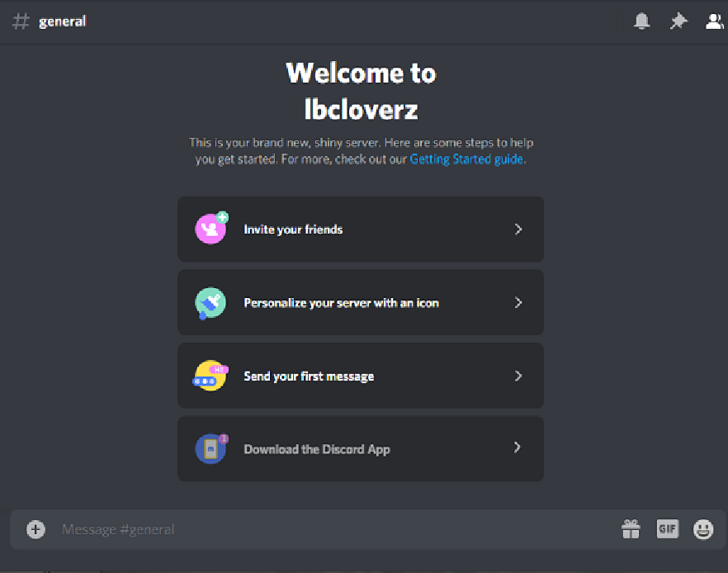Open emoji picker smiley icon
728x573 pixels.
click(703, 529)
